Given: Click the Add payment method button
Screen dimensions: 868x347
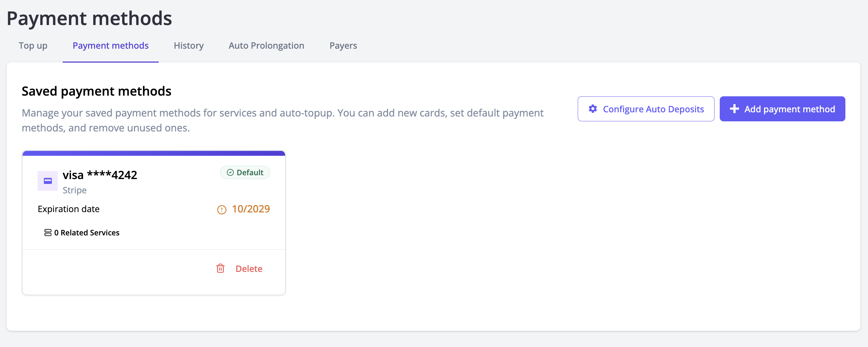Looking at the screenshot, I should (x=782, y=109).
